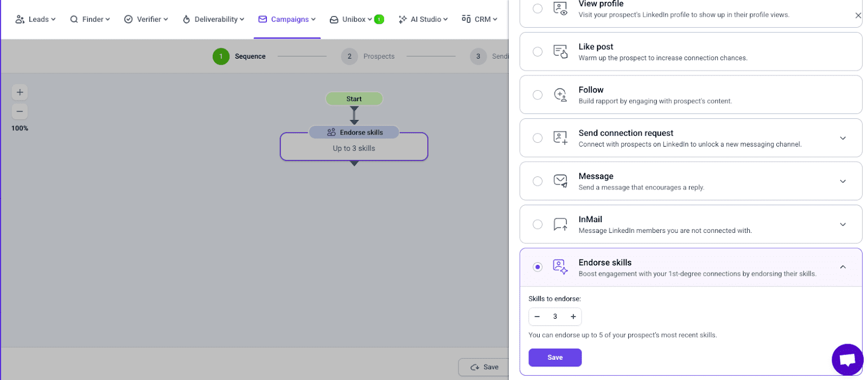Click the canvas zoom out minus icon

tap(20, 111)
